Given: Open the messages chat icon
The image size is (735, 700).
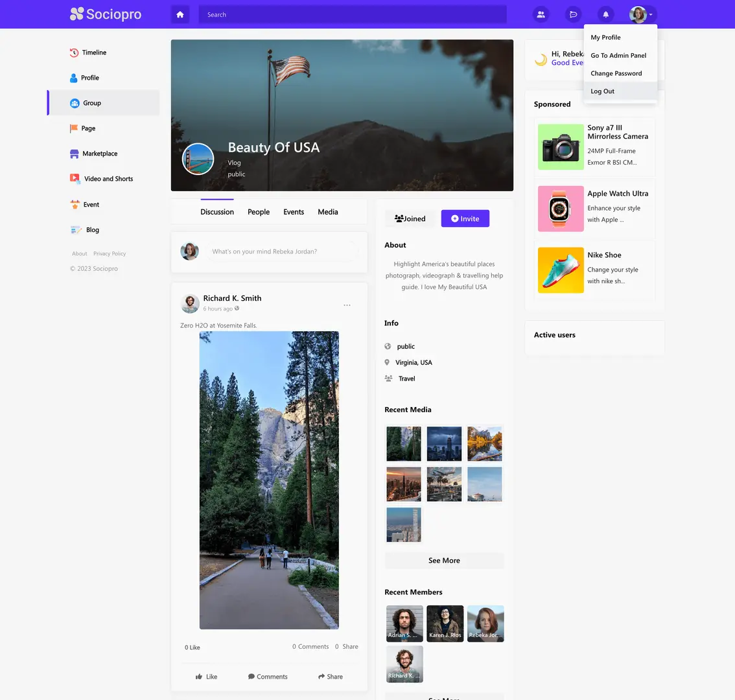Looking at the screenshot, I should [x=573, y=14].
